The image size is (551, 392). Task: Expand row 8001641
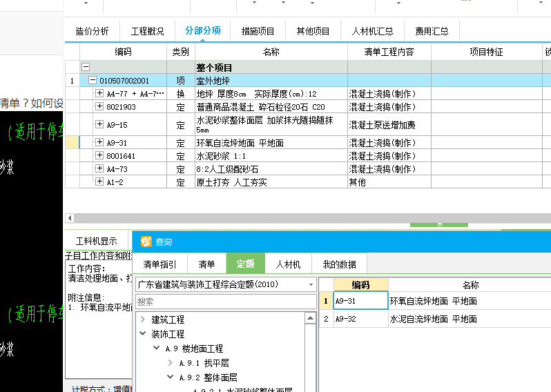99,155
